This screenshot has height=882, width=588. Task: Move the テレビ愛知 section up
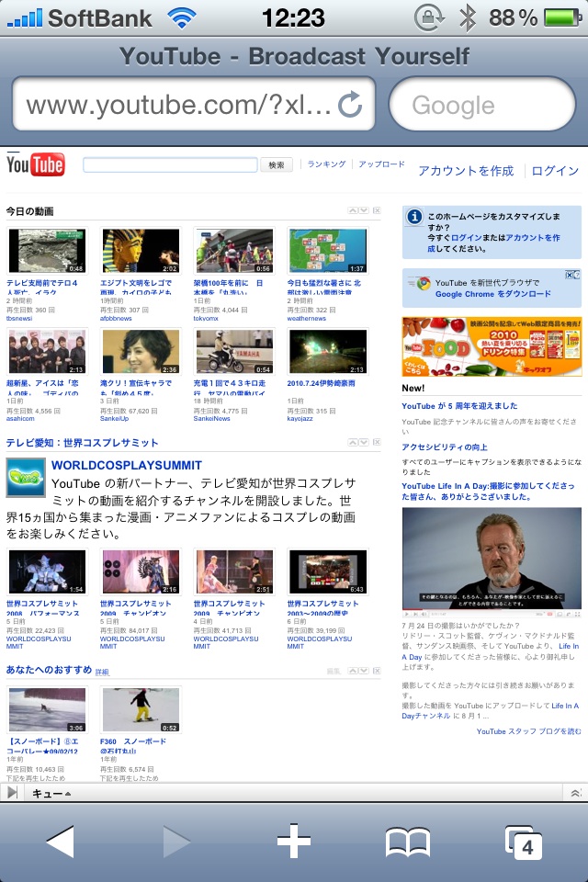click(x=353, y=442)
